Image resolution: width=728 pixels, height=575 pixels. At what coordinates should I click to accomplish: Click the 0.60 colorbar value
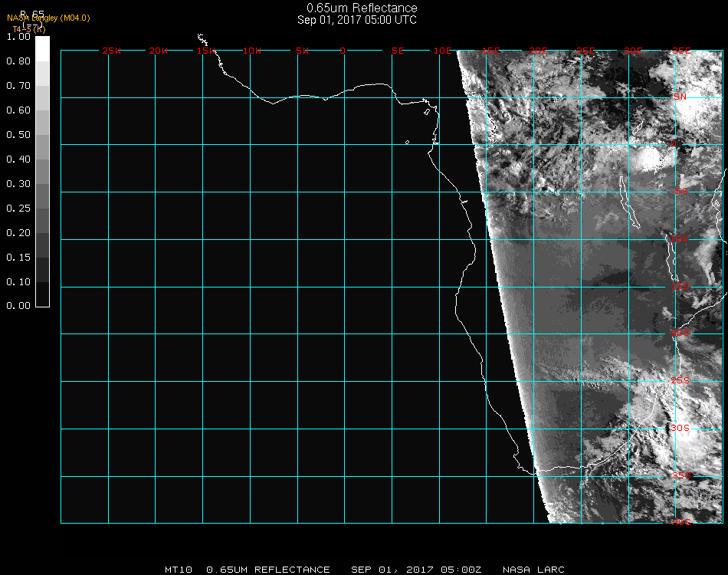tap(18, 110)
